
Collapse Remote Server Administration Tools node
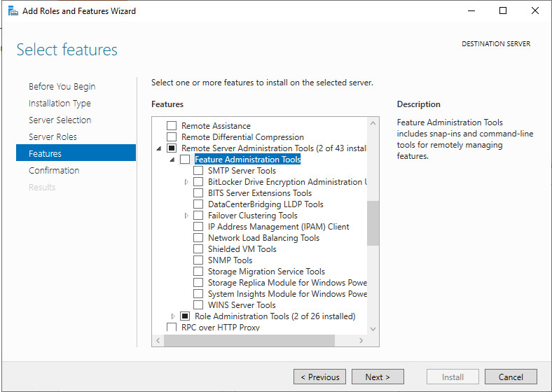coord(158,148)
